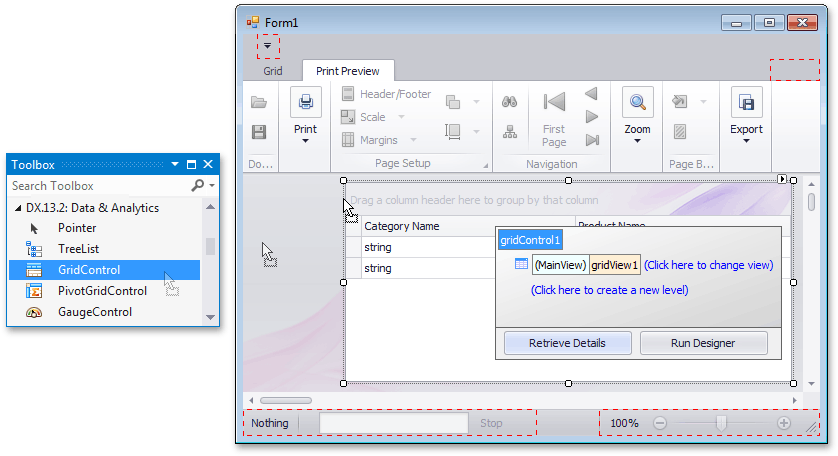Click the Margins icon in Page Setup
The image size is (838, 456).
(x=348, y=140)
